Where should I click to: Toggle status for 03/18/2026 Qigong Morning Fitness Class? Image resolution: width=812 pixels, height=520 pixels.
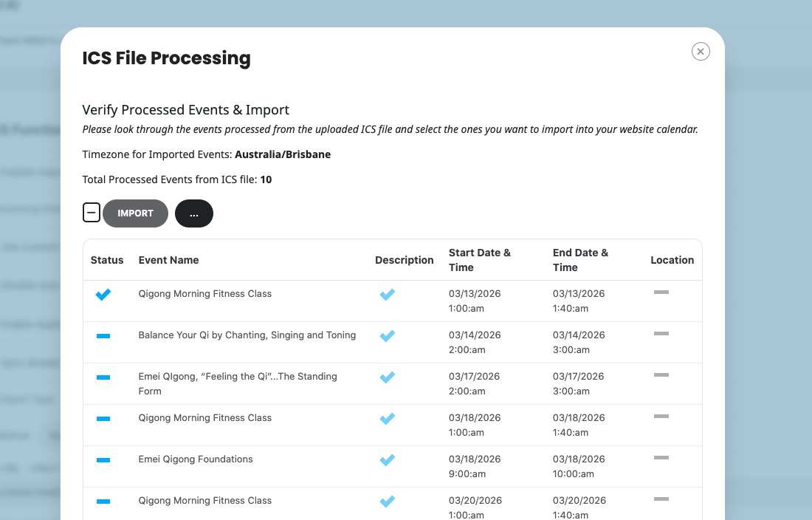[x=103, y=419]
